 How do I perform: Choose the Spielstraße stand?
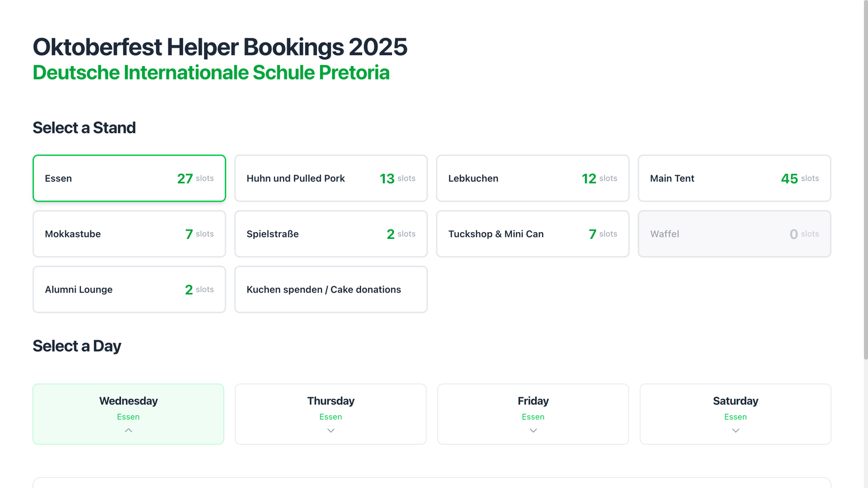[x=331, y=233]
